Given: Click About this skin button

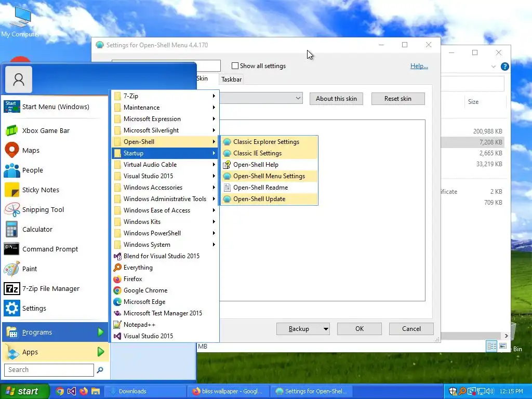Looking at the screenshot, I should pos(336,99).
